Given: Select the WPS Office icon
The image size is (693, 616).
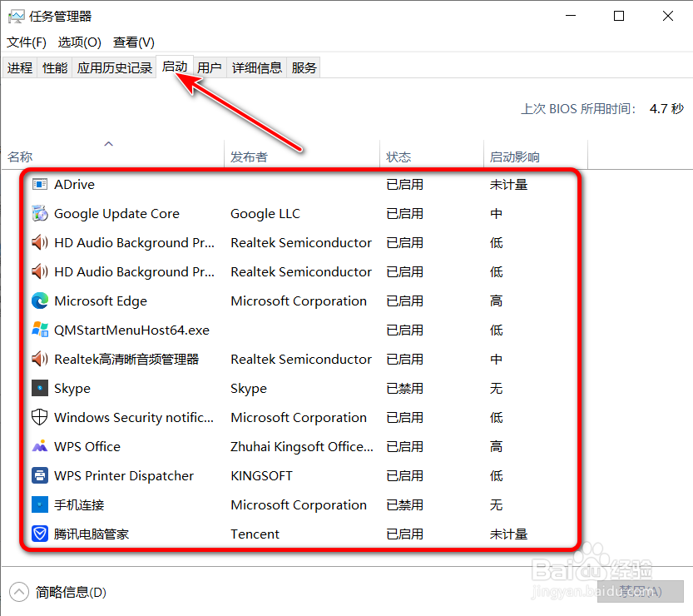Looking at the screenshot, I should point(39,446).
